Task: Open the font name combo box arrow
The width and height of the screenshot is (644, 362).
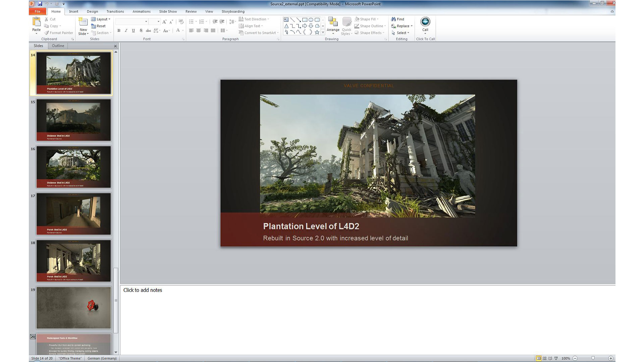Action: click(146, 21)
